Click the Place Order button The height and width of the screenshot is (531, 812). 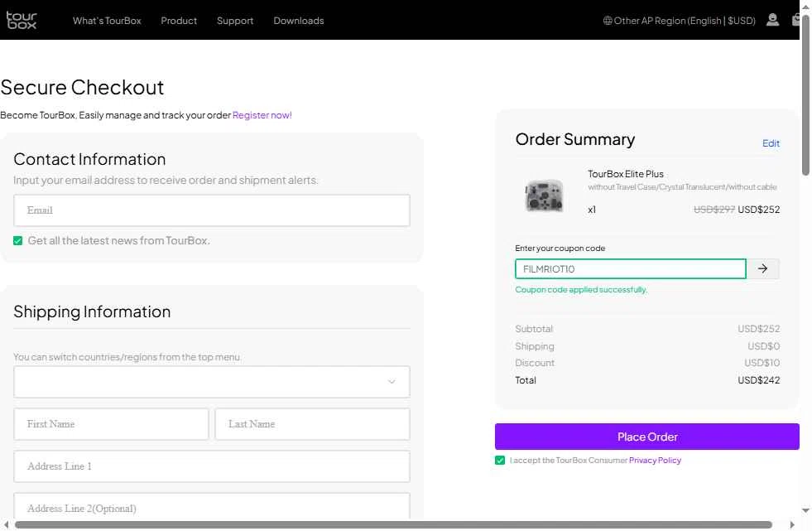(646, 437)
